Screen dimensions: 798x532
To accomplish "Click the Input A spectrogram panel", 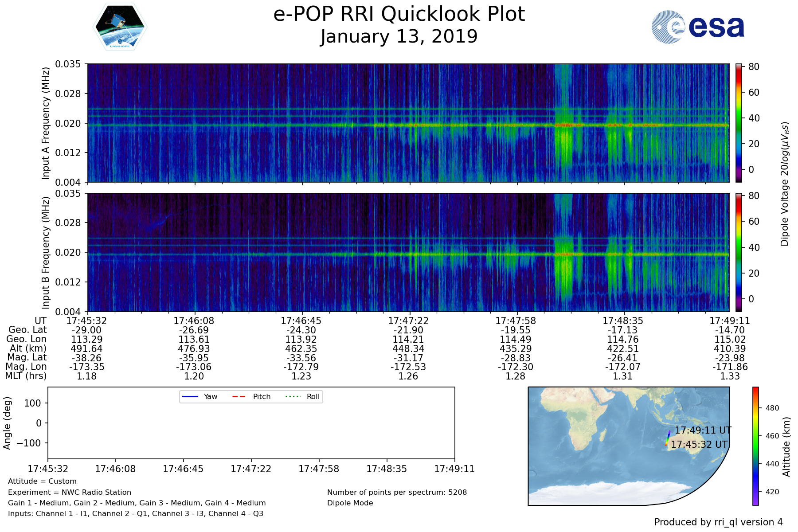I will click(x=408, y=123).
